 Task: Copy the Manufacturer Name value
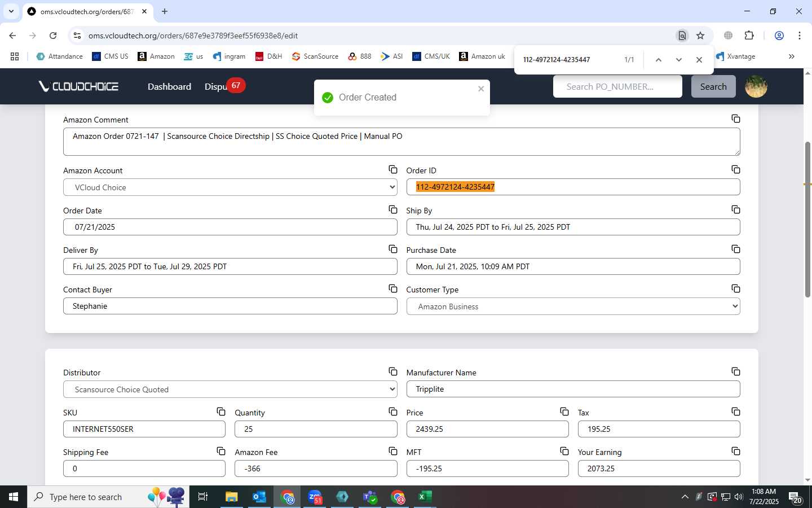tap(736, 371)
